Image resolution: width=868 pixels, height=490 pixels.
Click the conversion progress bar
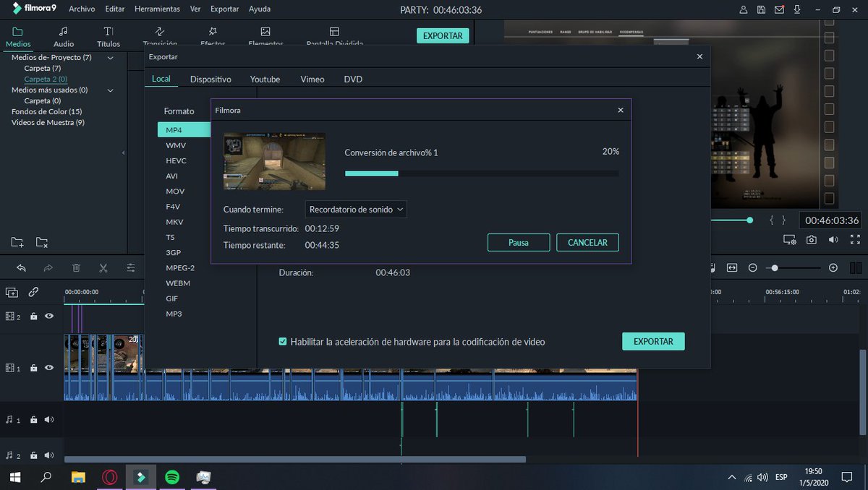coord(482,173)
